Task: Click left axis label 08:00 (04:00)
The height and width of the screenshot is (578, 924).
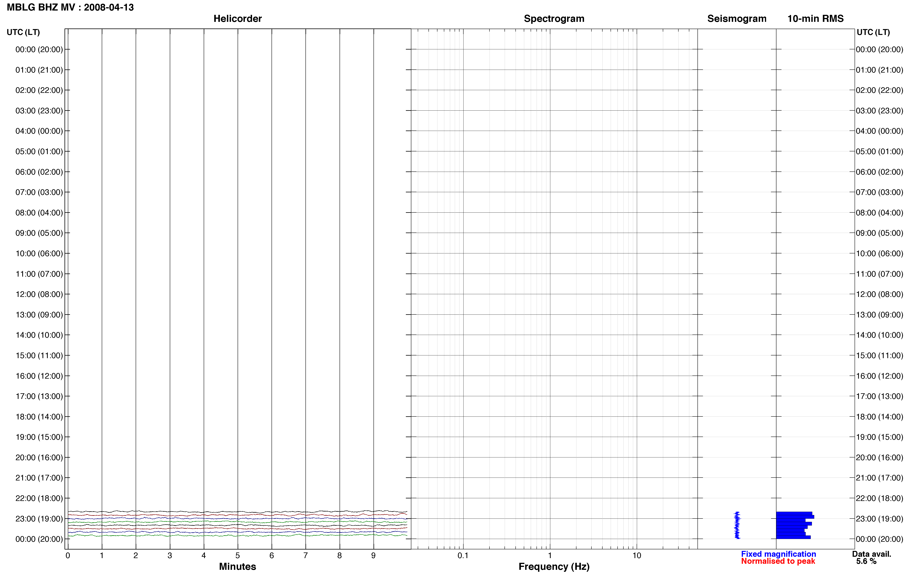Action: click(39, 213)
